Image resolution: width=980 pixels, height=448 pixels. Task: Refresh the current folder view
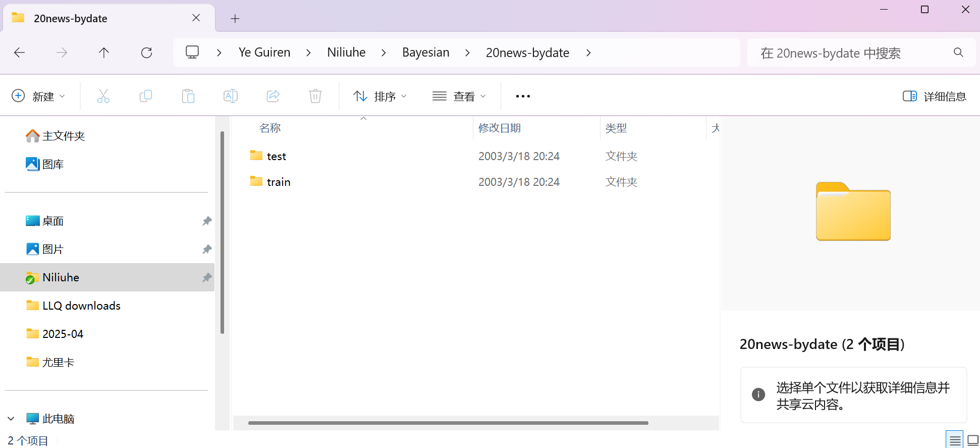146,53
